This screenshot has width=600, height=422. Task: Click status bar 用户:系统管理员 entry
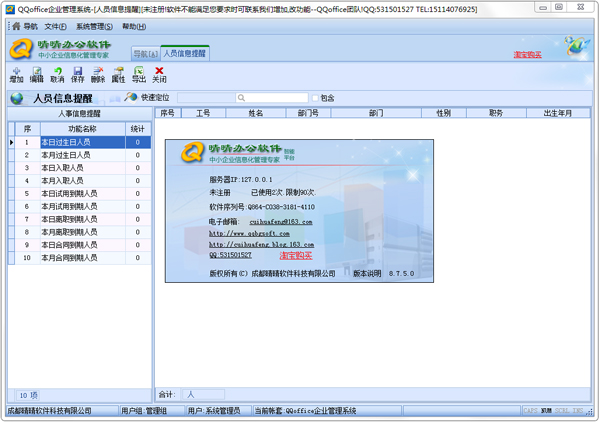tap(218, 411)
